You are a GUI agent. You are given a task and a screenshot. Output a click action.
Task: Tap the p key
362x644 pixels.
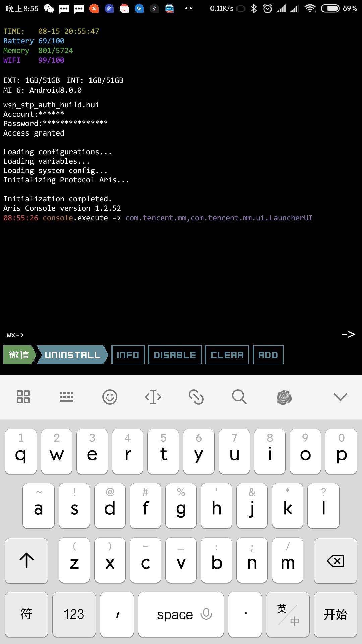tap(341, 451)
